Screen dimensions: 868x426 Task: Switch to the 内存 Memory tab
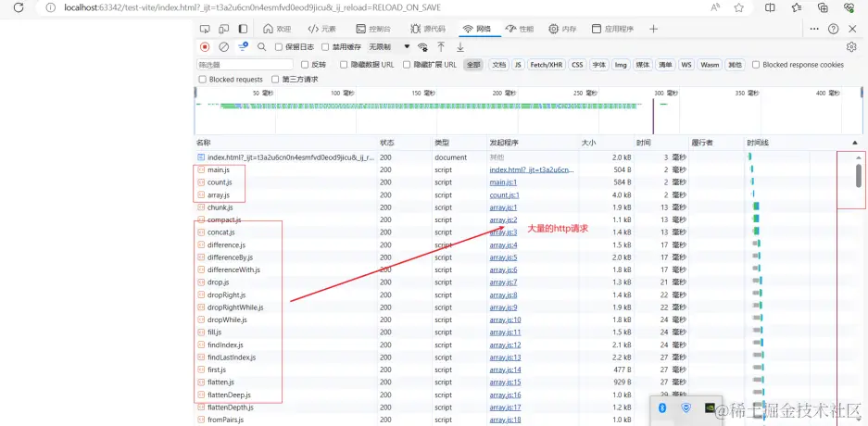click(562, 29)
